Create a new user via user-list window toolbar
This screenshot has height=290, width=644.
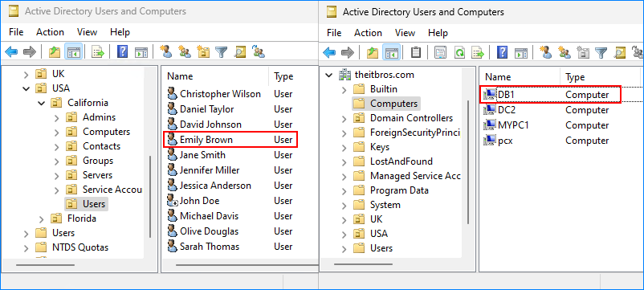coord(166,51)
